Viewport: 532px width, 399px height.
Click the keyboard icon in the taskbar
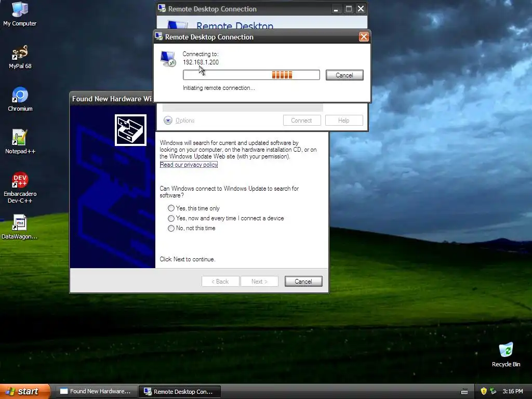pos(464,392)
